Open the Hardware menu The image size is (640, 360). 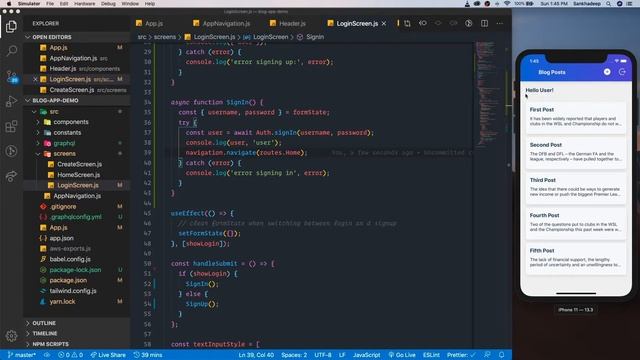(84, 4)
